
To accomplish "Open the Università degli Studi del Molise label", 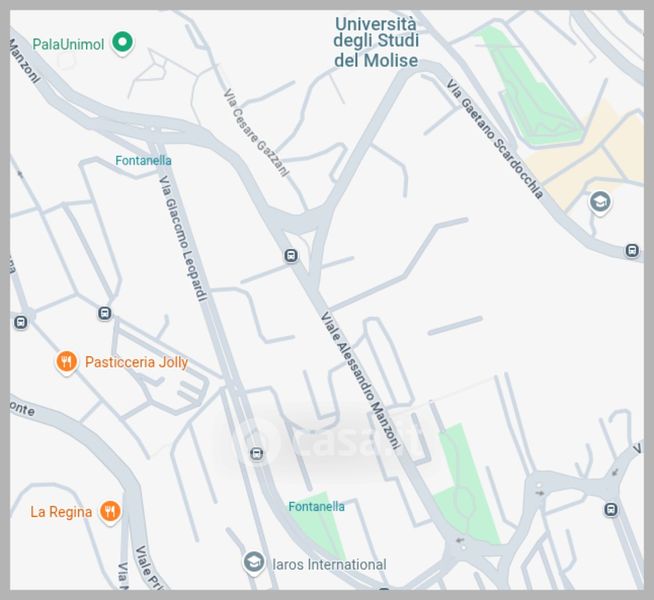I will point(376,42).
